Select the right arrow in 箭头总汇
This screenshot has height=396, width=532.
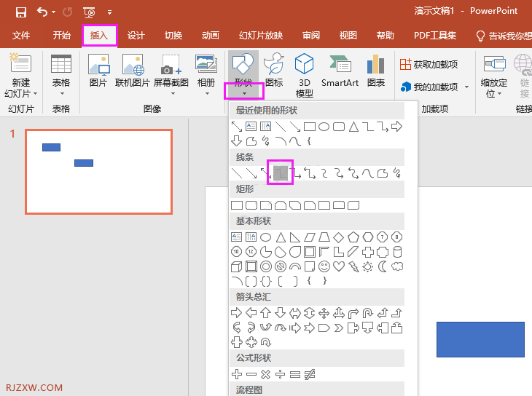pos(236,312)
